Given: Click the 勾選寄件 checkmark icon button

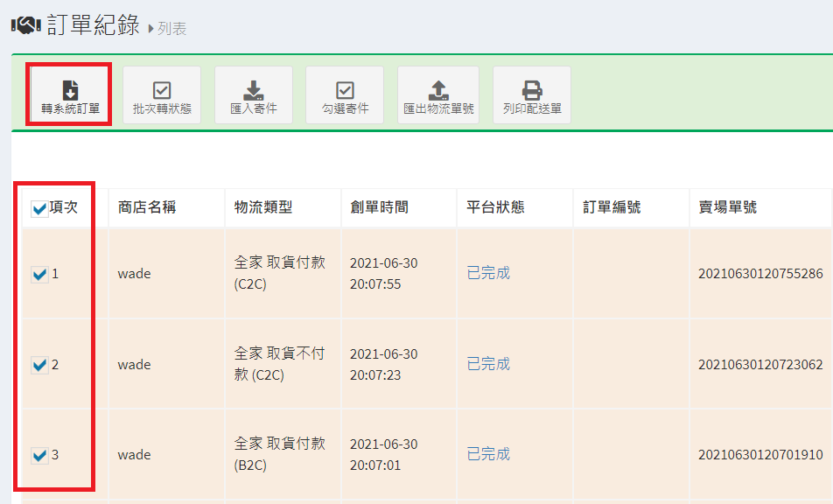Looking at the screenshot, I should [x=345, y=95].
